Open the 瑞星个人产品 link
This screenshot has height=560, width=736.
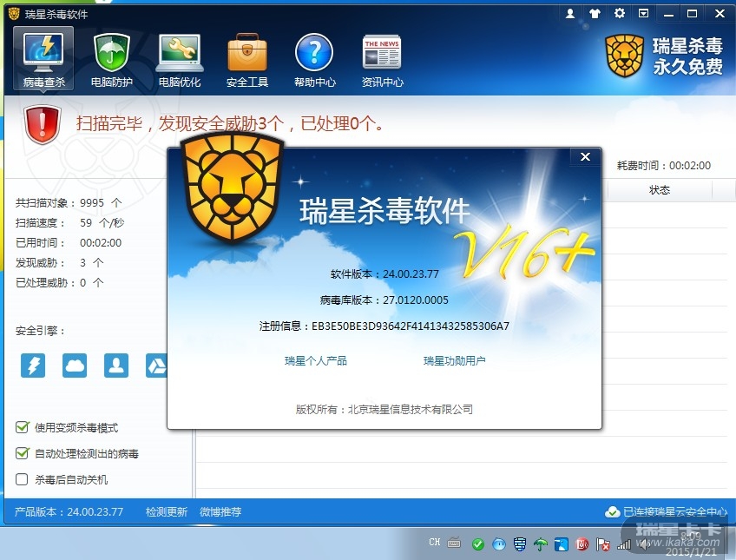(x=315, y=360)
